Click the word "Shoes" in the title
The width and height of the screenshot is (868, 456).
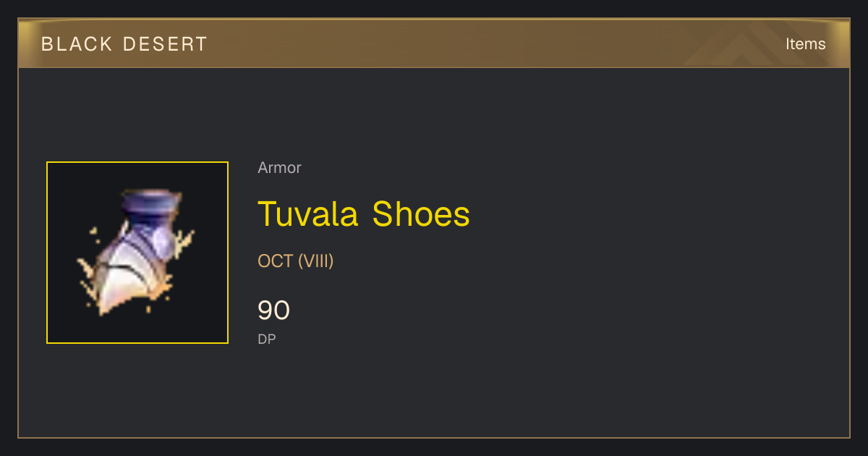pyautogui.click(x=421, y=214)
